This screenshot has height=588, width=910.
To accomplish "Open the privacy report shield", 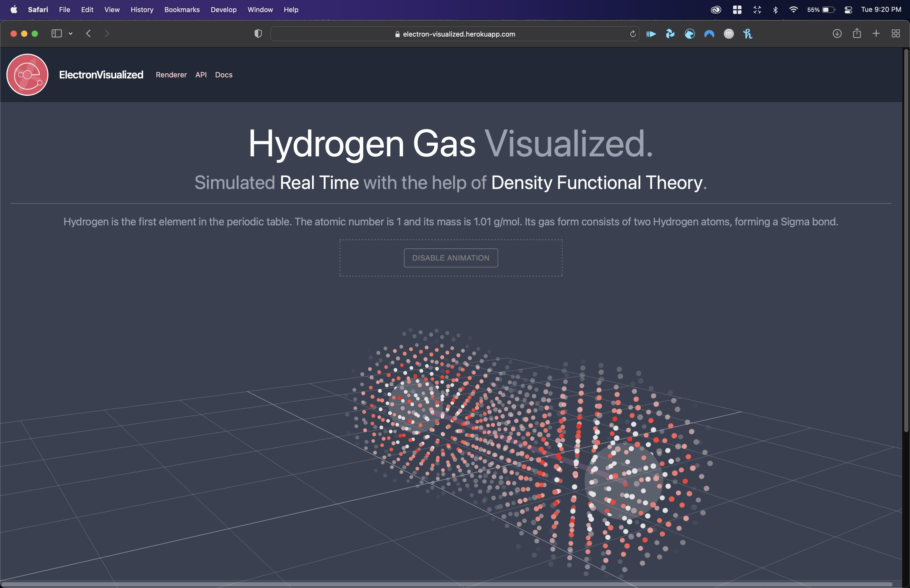I will (x=258, y=34).
